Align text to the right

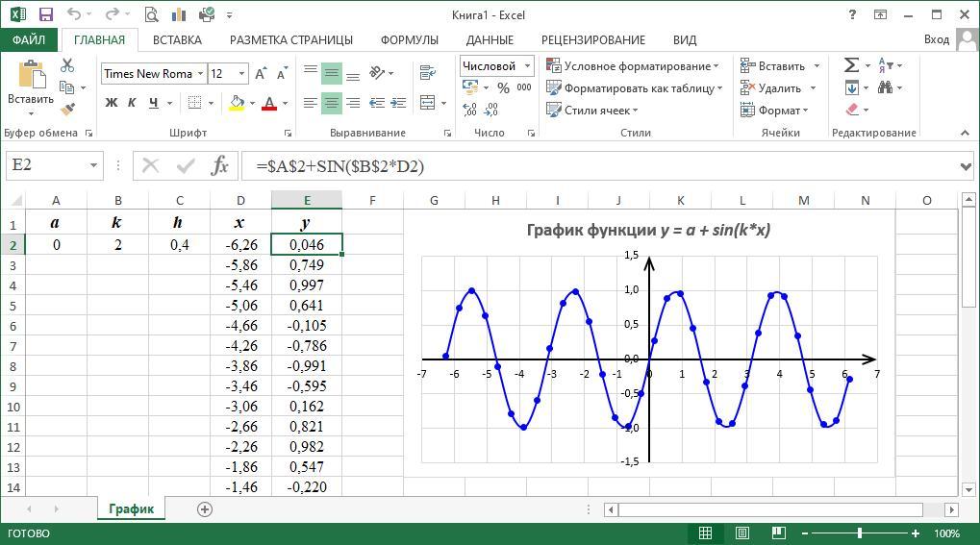[353, 103]
